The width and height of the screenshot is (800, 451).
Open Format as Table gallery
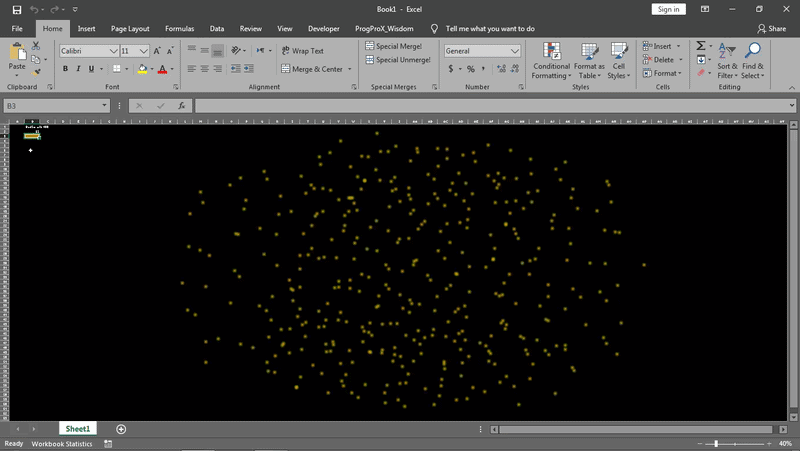(589, 61)
